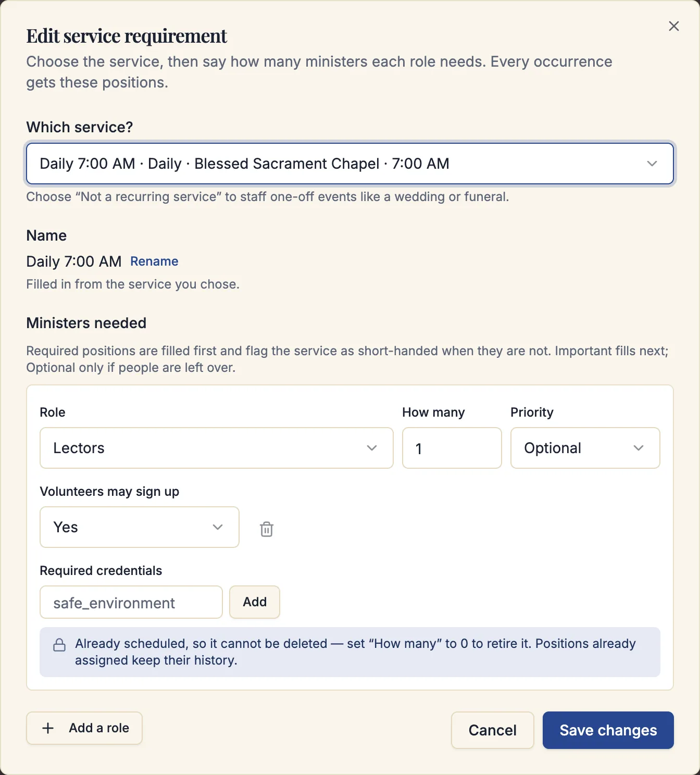
Task: Focus the safe_environment credentials field
Action: (131, 602)
